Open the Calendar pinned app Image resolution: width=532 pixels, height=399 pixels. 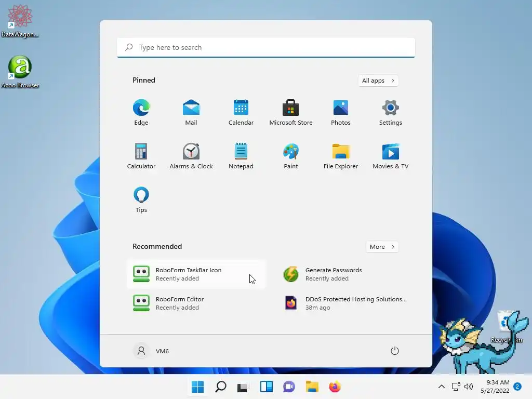(x=241, y=112)
